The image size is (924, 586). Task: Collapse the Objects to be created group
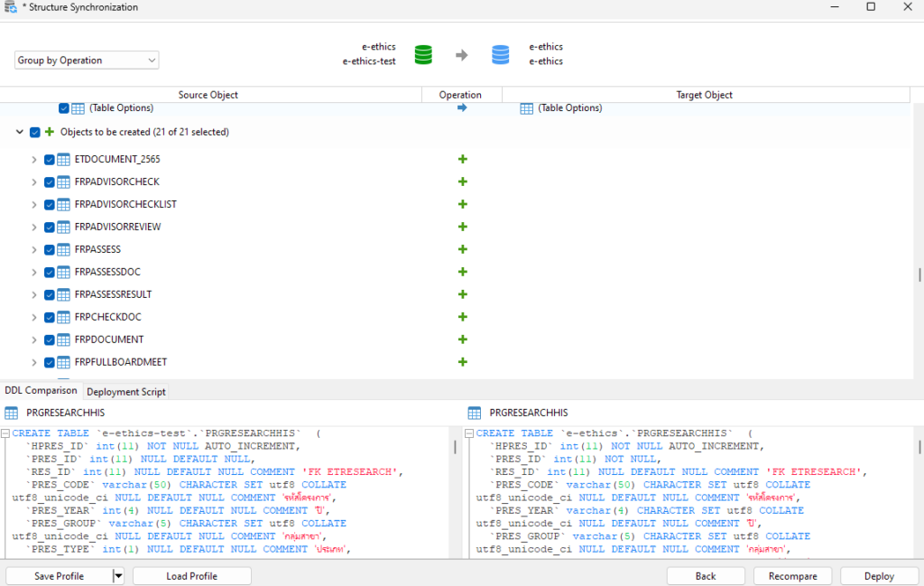[20, 132]
